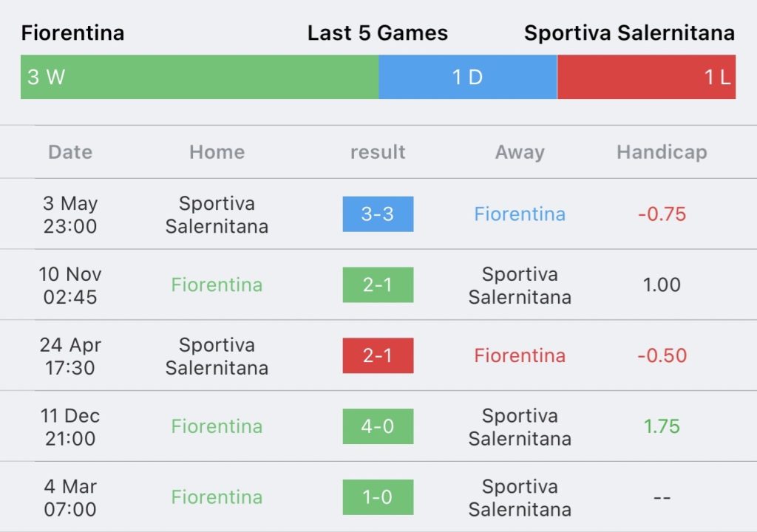Open the 4-0 result badge
This screenshot has width=757, height=532.
click(x=378, y=426)
